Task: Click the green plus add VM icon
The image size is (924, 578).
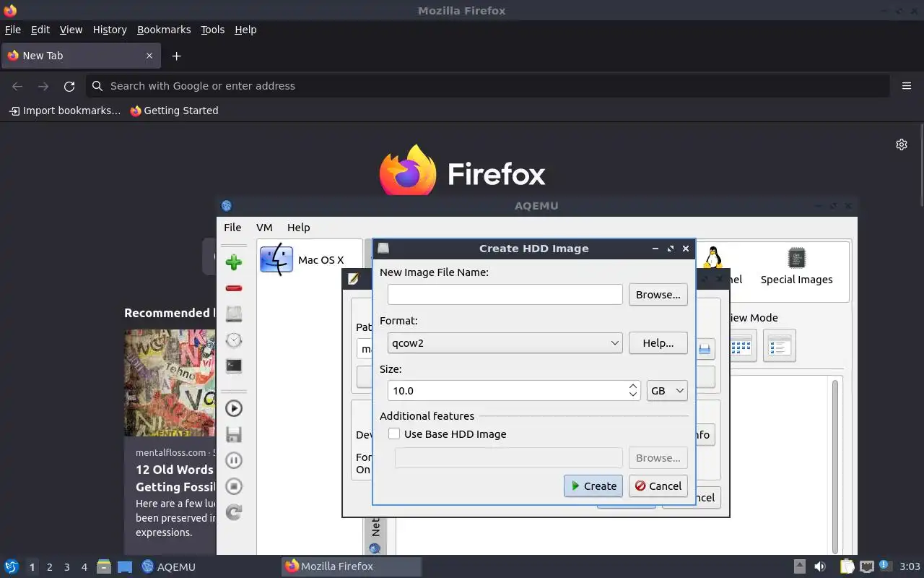Action: pos(233,262)
